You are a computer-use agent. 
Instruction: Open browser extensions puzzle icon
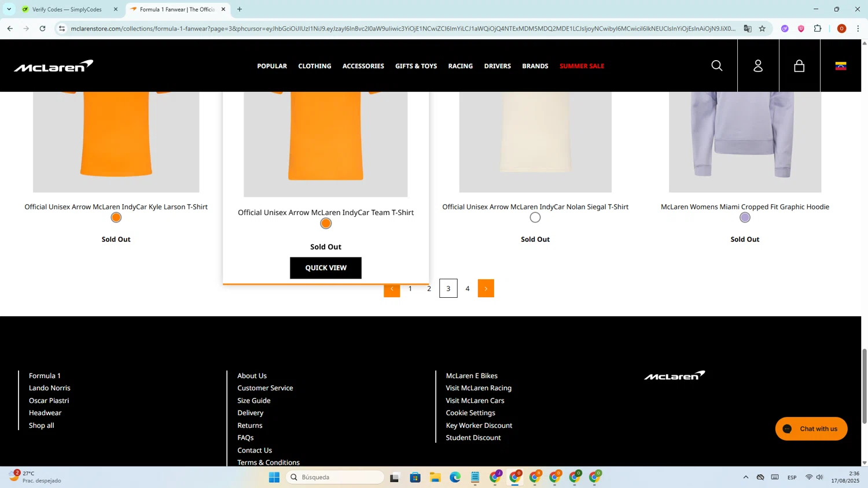pyautogui.click(x=818, y=28)
